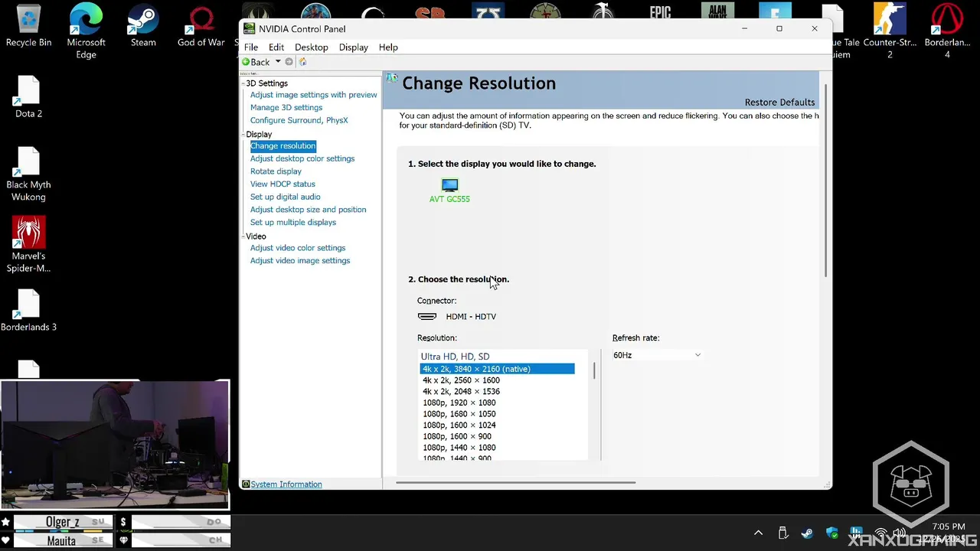
Task: Open Recycle Bin on desktop
Action: click(28, 26)
